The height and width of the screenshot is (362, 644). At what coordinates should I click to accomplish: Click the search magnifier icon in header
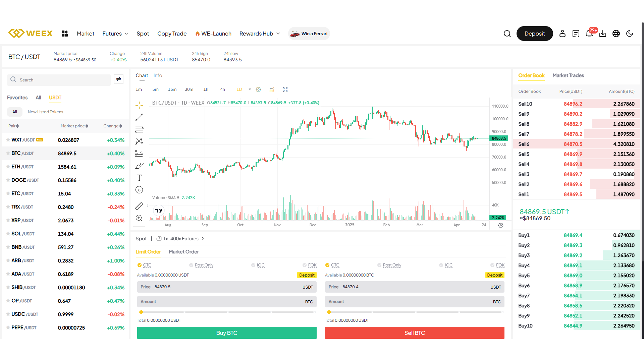click(x=507, y=34)
